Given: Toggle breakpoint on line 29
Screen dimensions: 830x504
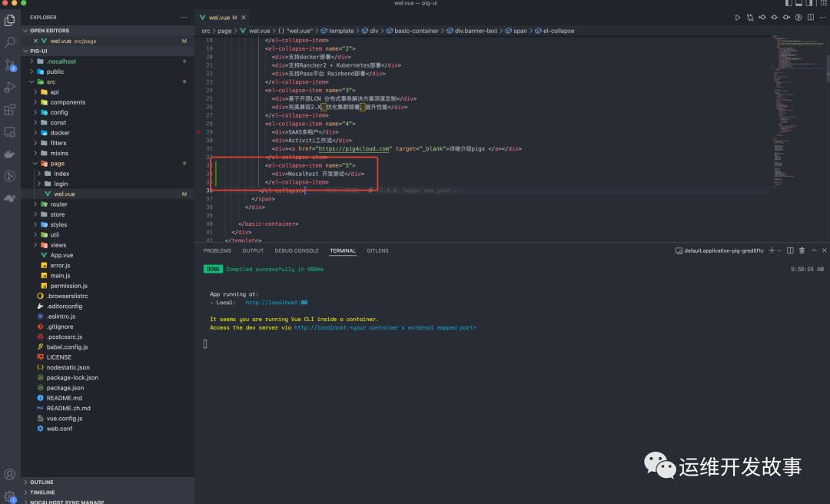Looking at the screenshot, I should pyautogui.click(x=198, y=132).
